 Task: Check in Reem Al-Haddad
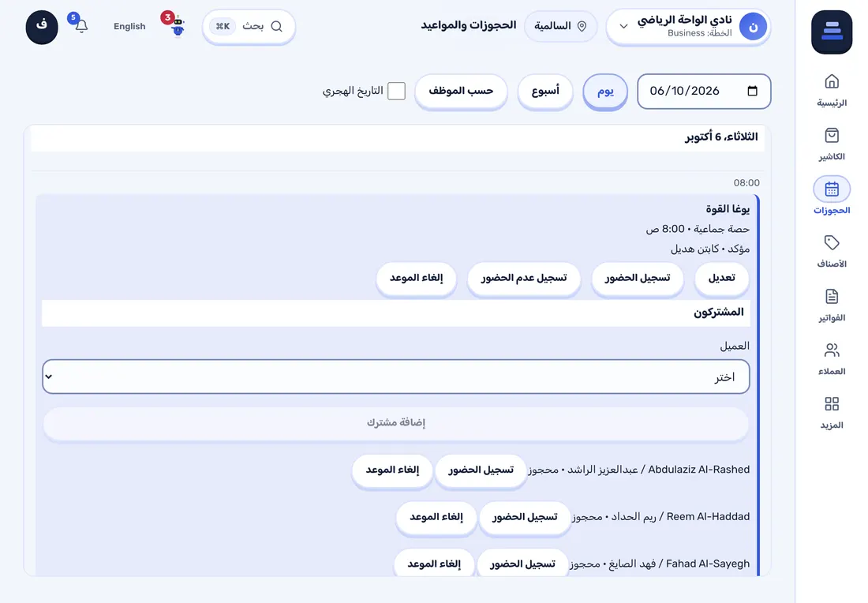pos(525,517)
